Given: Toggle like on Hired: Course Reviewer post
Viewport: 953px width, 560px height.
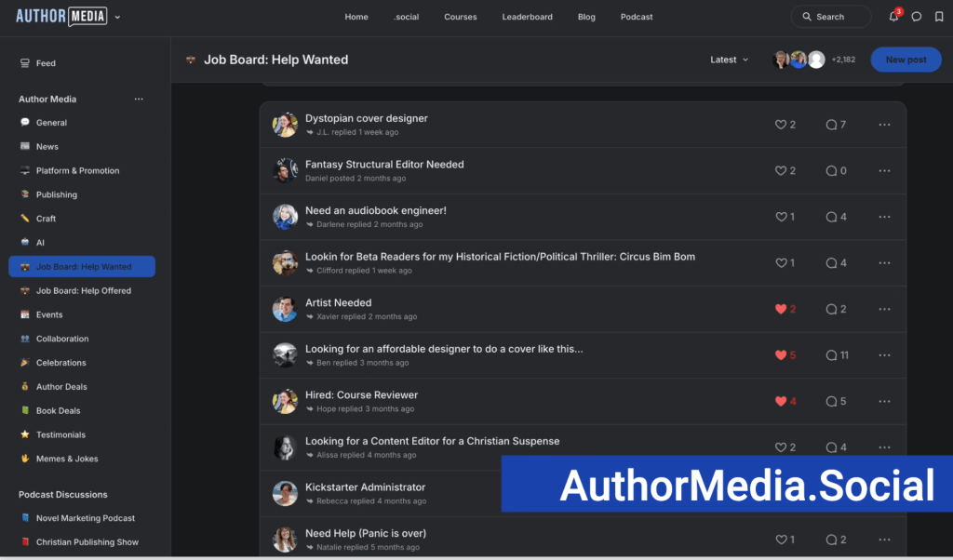Looking at the screenshot, I should tap(781, 401).
